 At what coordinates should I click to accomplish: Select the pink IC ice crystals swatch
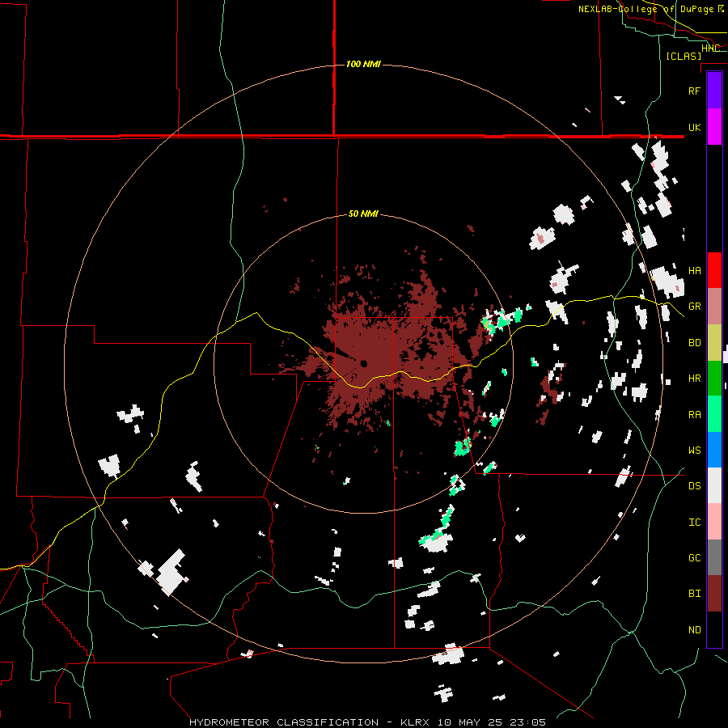point(714,522)
